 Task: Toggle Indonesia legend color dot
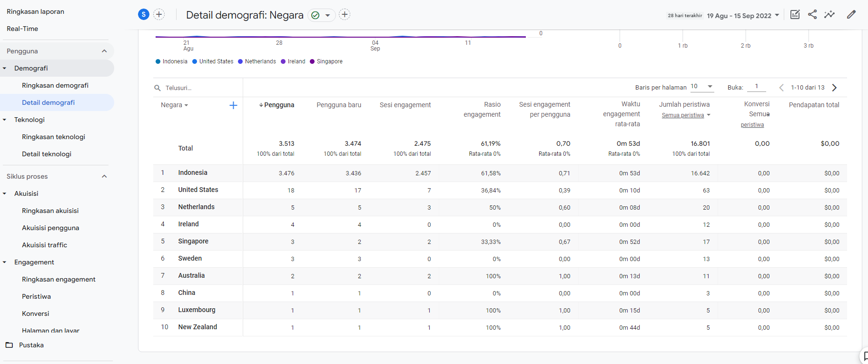[158, 61]
